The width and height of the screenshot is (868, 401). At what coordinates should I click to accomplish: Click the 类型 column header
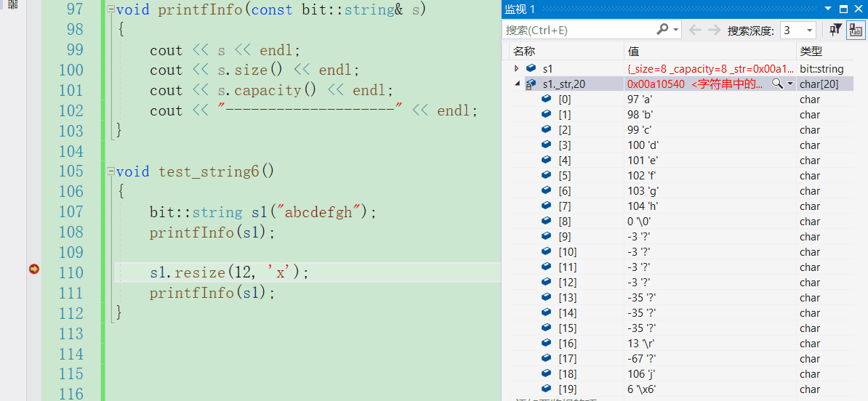tap(811, 52)
